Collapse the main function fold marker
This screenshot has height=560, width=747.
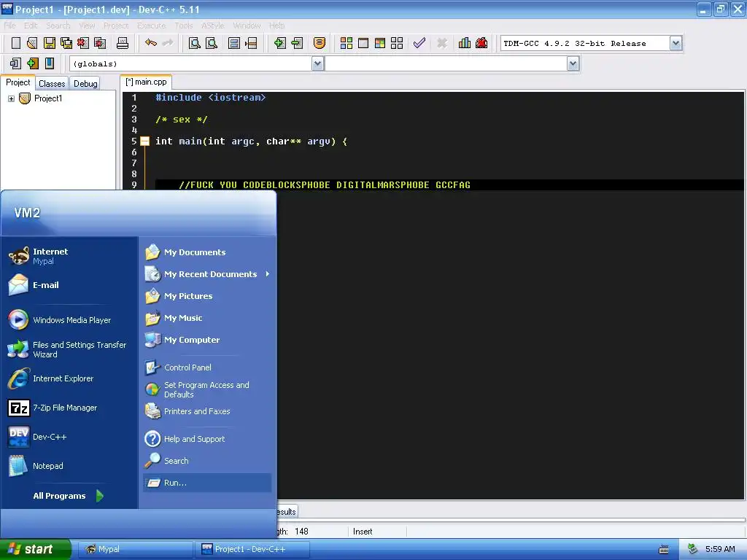pyautogui.click(x=145, y=141)
